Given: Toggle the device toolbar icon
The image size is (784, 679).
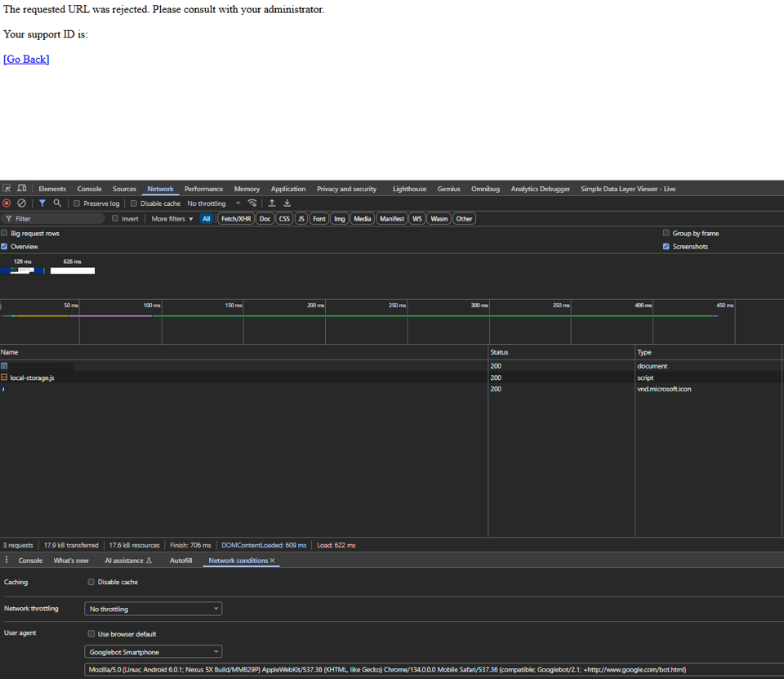Looking at the screenshot, I should tap(22, 189).
